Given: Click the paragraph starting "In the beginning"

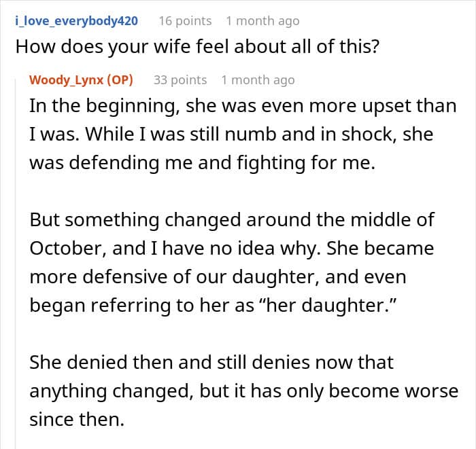Looking at the screenshot, I should coord(231,134).
